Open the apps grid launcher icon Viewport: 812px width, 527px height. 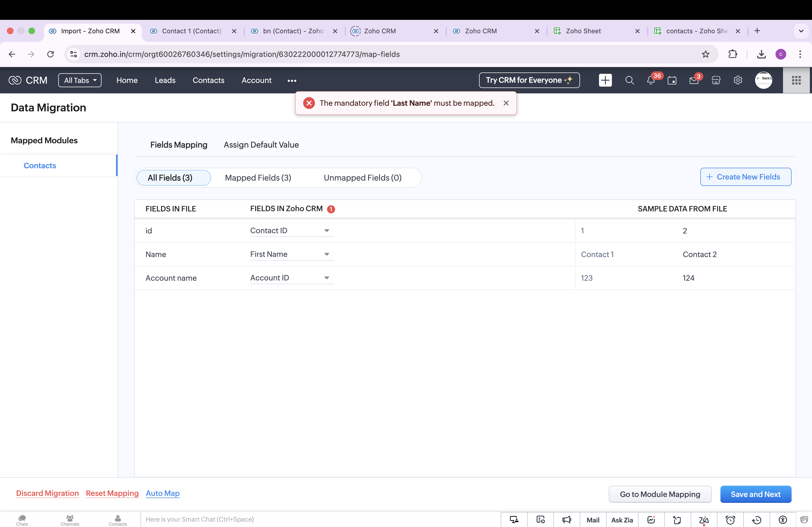pyautogui.click(x=796, y=80)
